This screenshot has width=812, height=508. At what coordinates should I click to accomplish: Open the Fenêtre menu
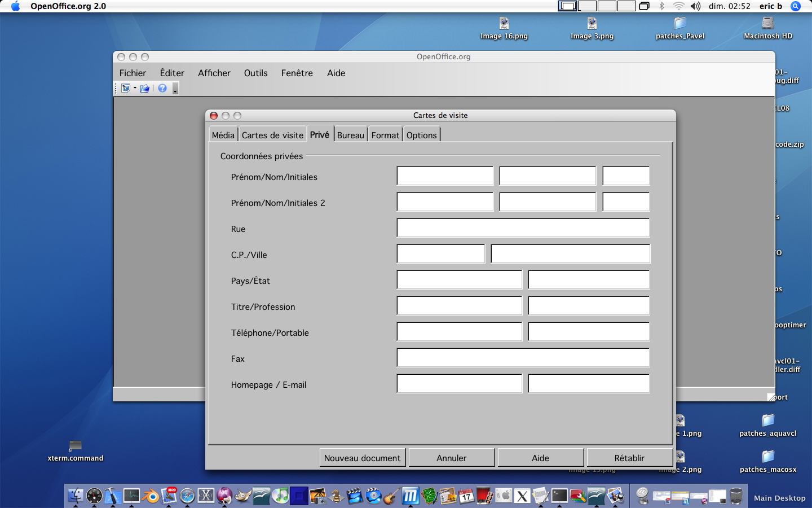pos(297,73)
